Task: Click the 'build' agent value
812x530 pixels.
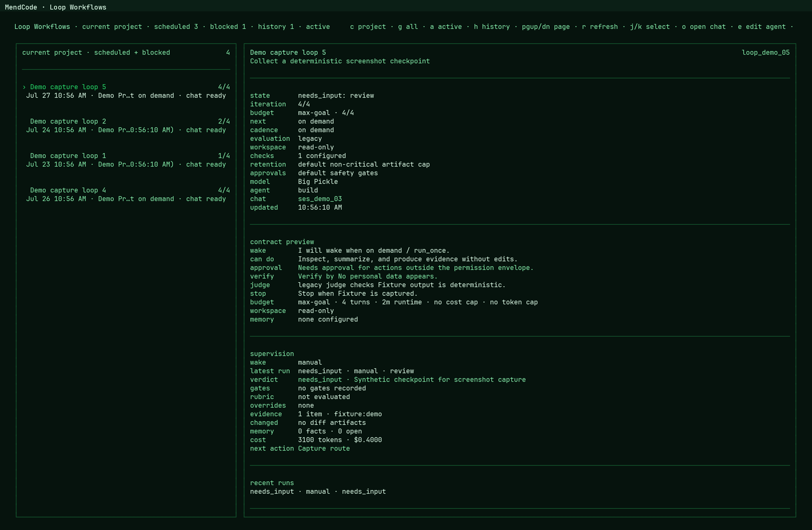Action: 308,190
